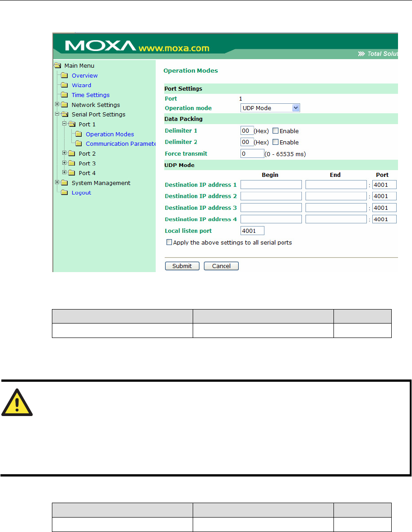Click Destination IP address 2 End field

tap(336, 196)
